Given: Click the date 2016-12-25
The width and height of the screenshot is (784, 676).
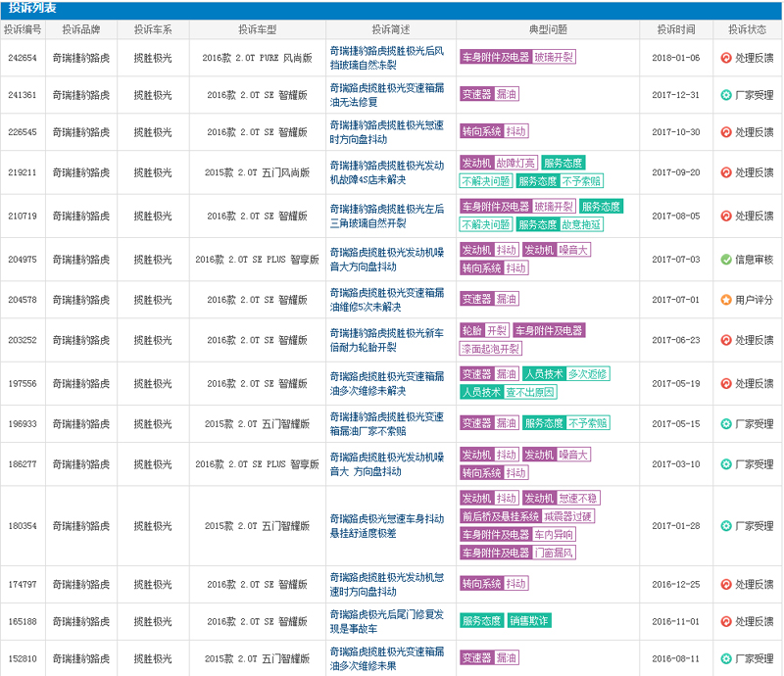Looking at the screenshot, I should [x=676, y=585].
